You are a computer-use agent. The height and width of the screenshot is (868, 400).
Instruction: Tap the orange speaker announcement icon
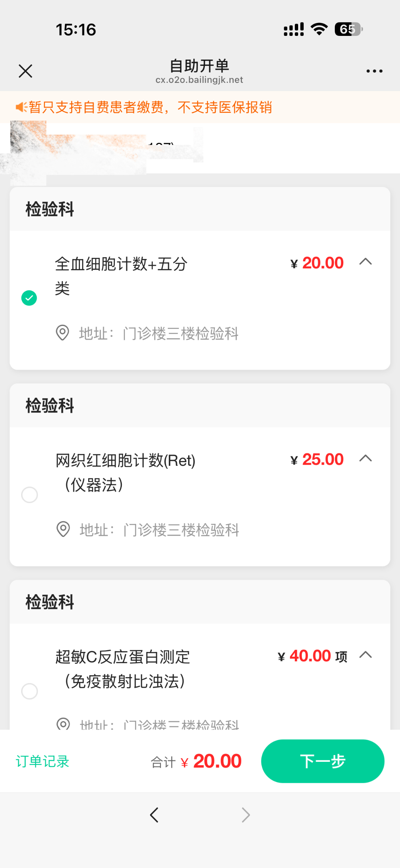click(x=21, y=107)
